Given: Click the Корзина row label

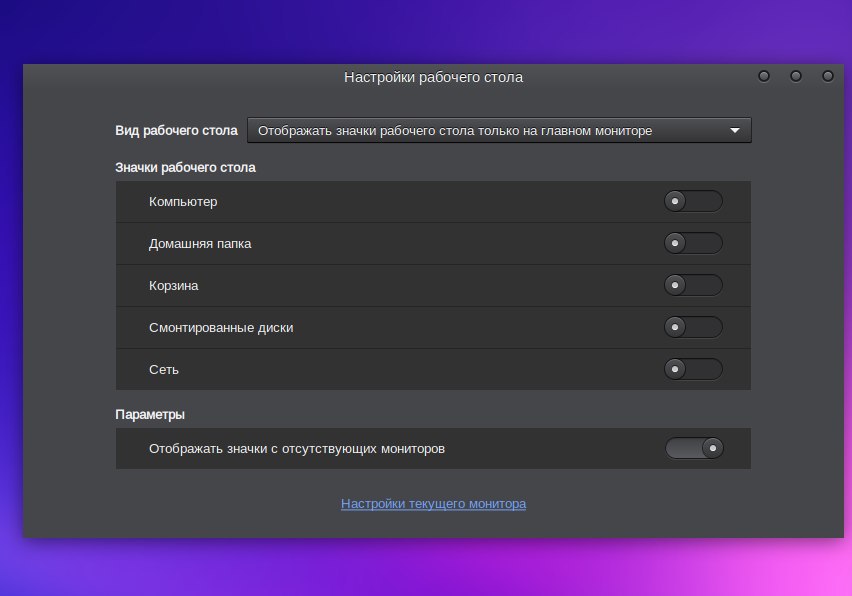Looking at the screenshot, I should [x=173, y=286].
